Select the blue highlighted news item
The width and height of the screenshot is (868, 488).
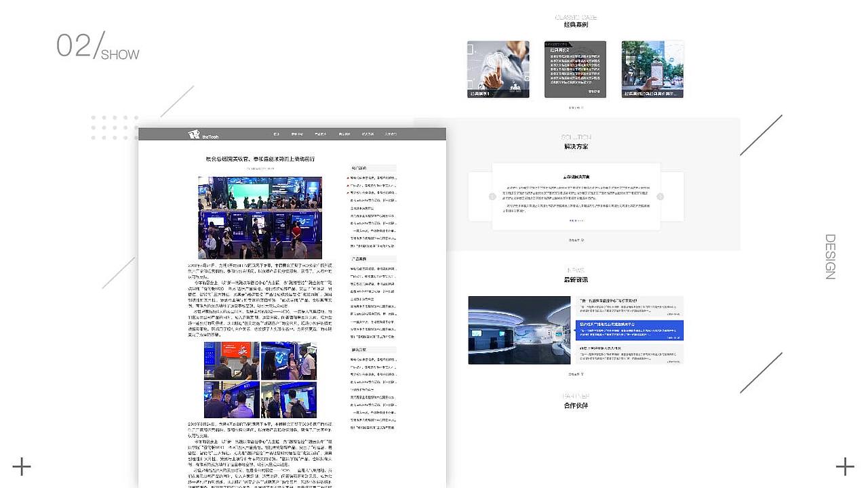coord(629,331)
